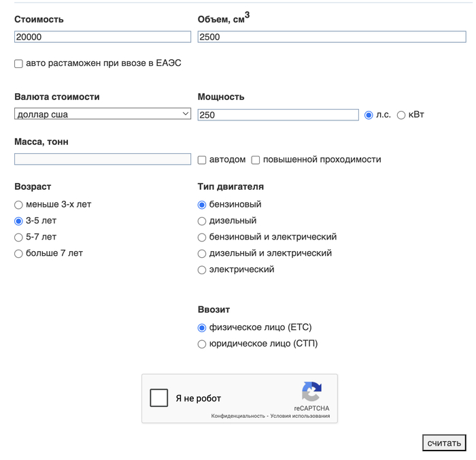
Task: Click the "Масса, тонн" input field
Action: coord(102,159)
